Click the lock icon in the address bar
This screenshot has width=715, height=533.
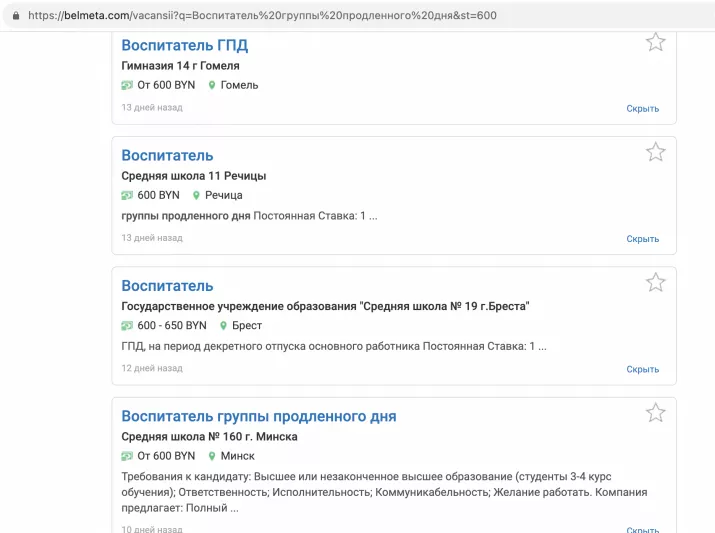[x=16, y=16]
